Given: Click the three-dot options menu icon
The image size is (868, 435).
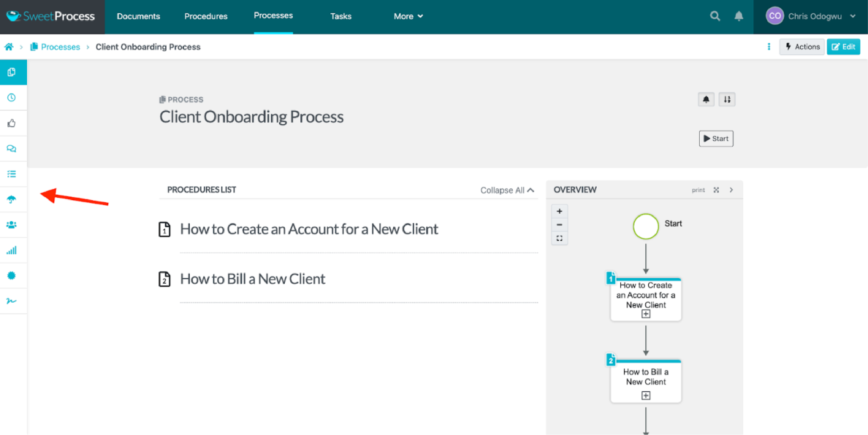Looking at the screenshot, I should (768, 47).
